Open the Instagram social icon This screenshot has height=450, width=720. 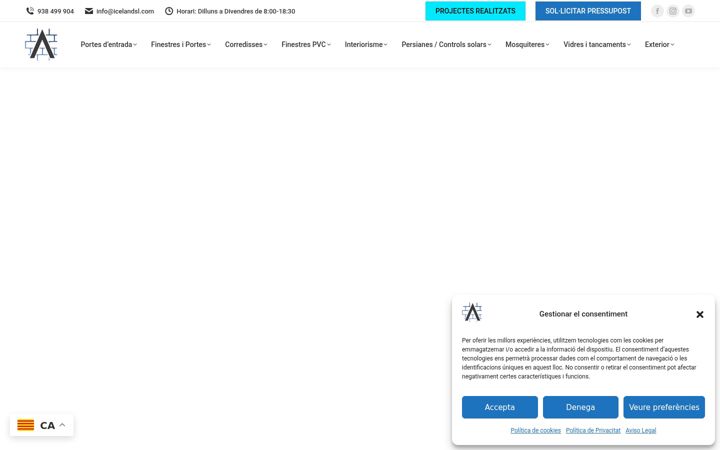(673, 11)
